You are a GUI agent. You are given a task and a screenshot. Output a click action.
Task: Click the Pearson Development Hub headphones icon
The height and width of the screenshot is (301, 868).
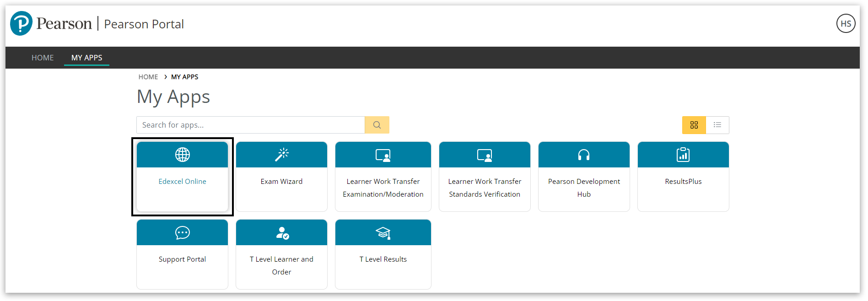(x=584, y=155)
